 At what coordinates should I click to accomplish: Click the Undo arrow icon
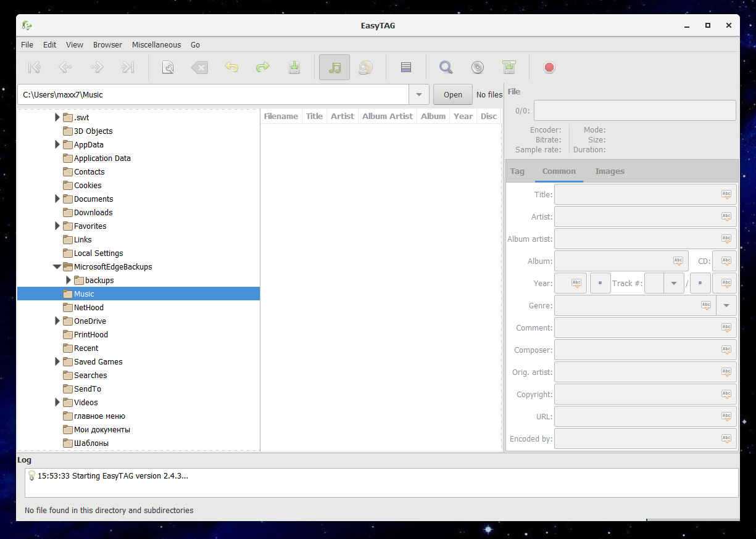click(231, 67)
